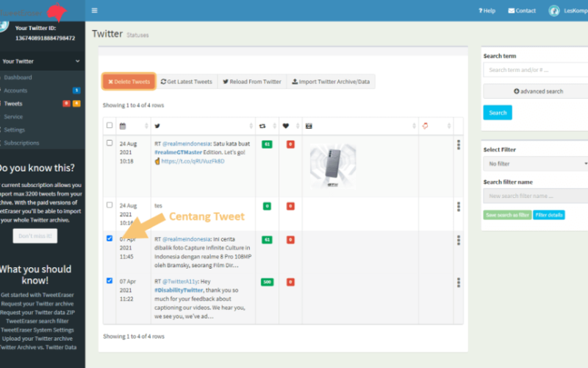Open three-dot menu for the 'tes' tweet
Image resolution: width=588 pixels, height=368 pixels.
pos(458,207)
